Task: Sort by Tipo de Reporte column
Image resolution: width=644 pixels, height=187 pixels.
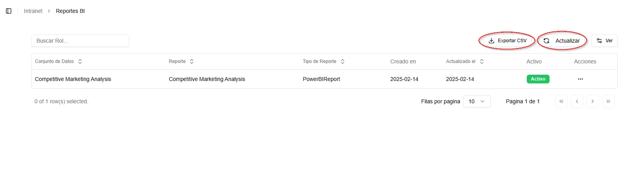Action: (323, 61)
